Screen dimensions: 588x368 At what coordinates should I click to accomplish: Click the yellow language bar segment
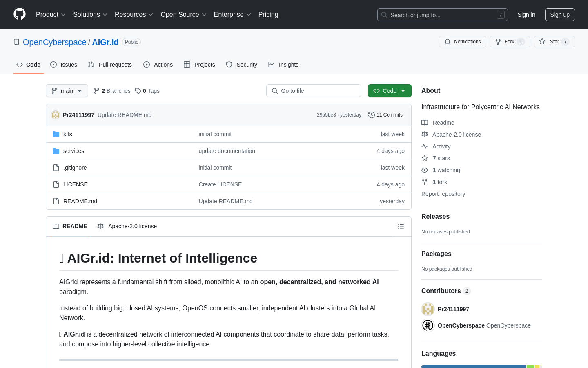click(537, 367)
